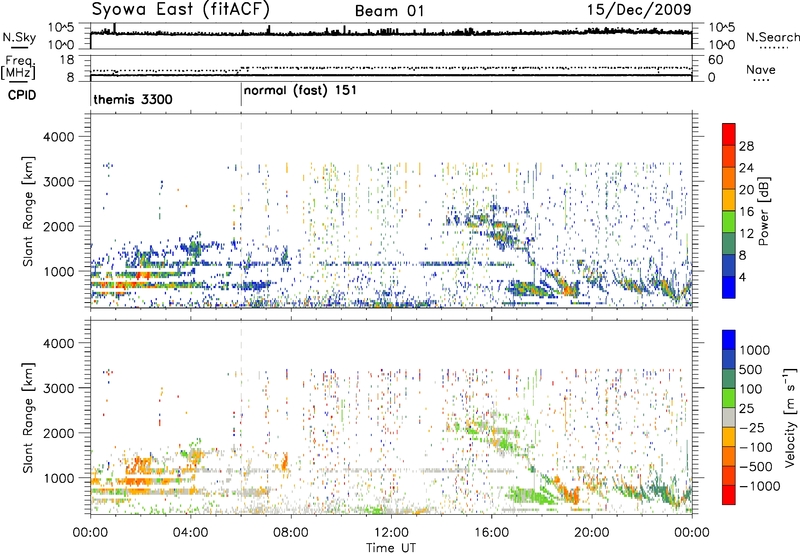Image resolution: width=800 pixels, height=554 pixels.
Task: Click the 'Power [dB]' colorbar label
Action: click(763, 211)
